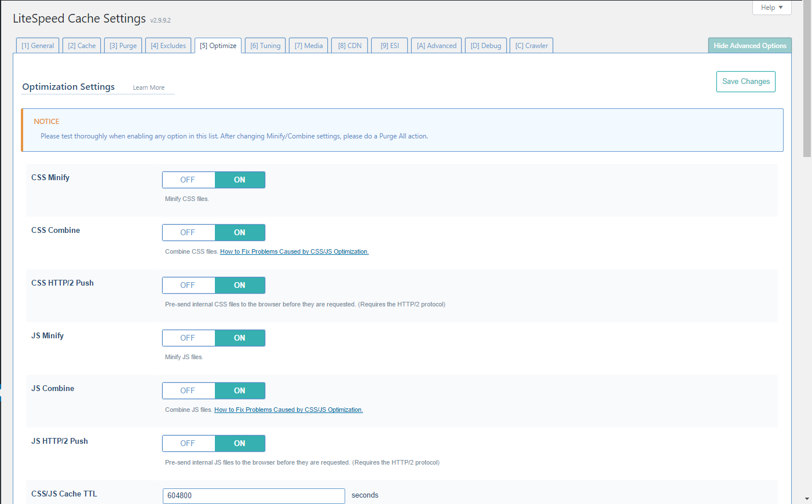The image size is (812, 504).
Task: Go to the [9] ESI tab
Action: (390, 46)
